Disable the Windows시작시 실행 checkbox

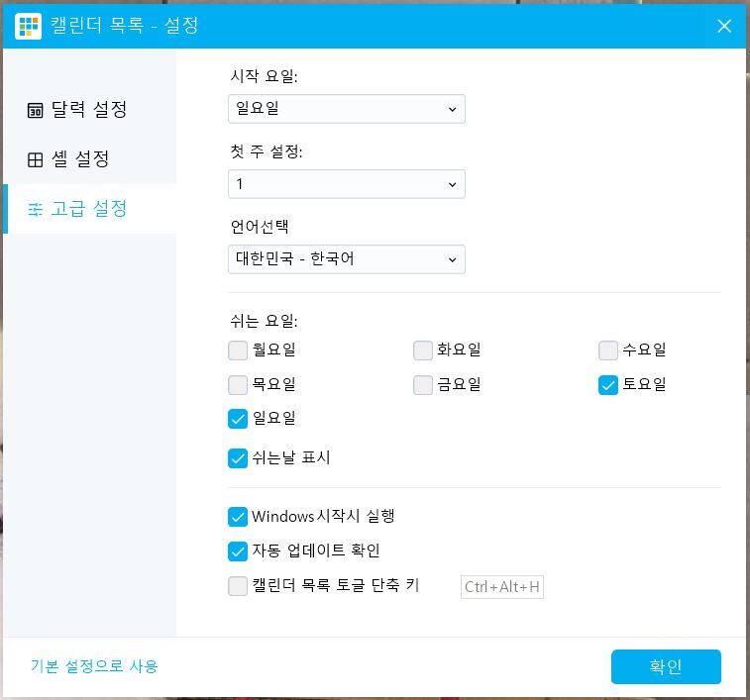[x=238, y=517]
